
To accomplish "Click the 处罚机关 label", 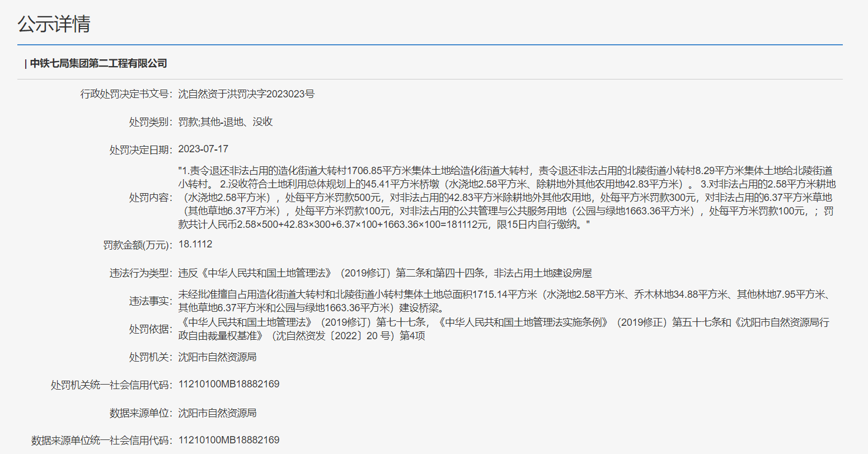I will [151, 357].
